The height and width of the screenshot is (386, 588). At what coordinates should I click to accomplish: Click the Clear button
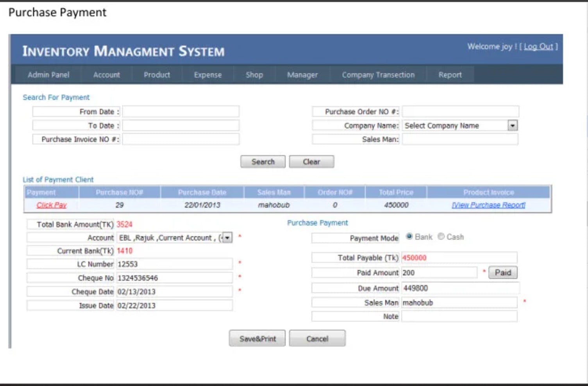(311, 162)
